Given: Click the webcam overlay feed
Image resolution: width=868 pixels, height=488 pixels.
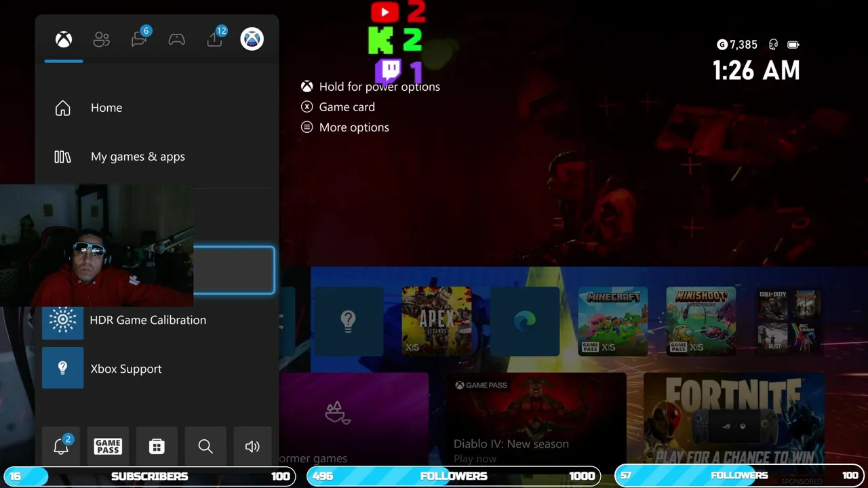Looking at the screenshot, I should tap(96, 245).
